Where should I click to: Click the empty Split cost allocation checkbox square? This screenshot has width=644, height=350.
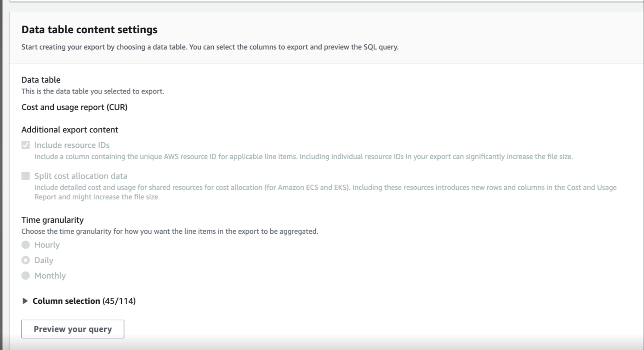25,176
